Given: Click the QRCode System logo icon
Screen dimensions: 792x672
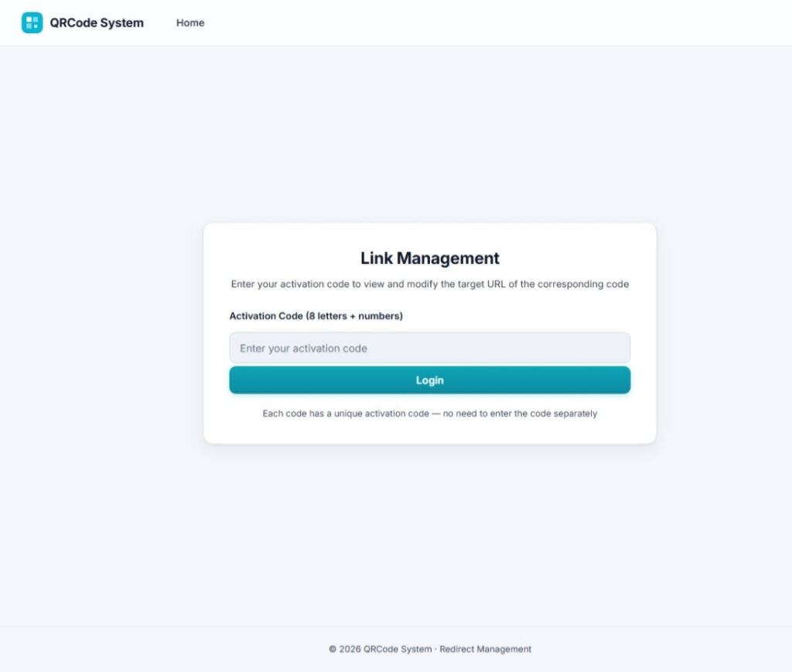Looking at the screenshot, I should pyautogui.click(x=32, y=22).
